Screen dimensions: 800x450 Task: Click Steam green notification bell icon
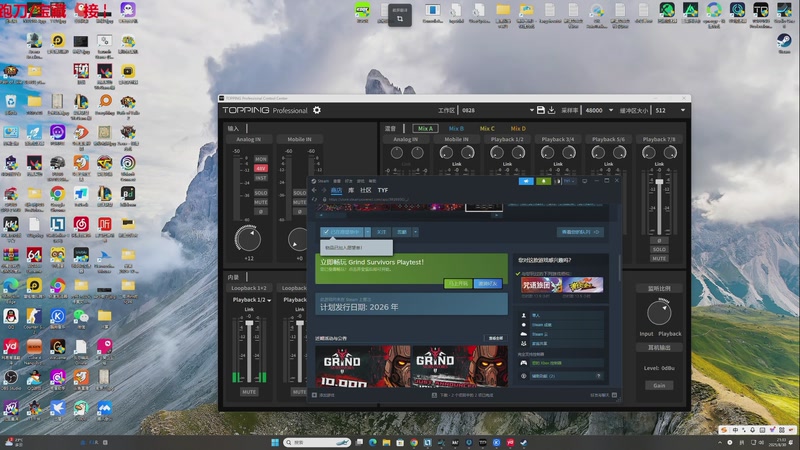coord(543,181)
